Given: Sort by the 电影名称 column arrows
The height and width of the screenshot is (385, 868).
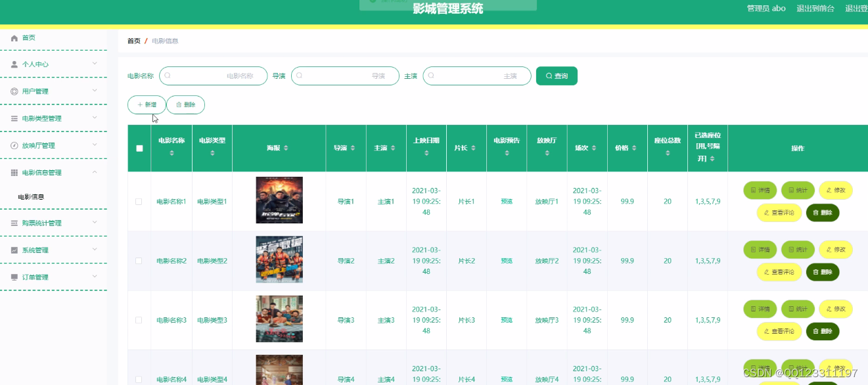Looking at the screenshot, I should coord(171,153).
